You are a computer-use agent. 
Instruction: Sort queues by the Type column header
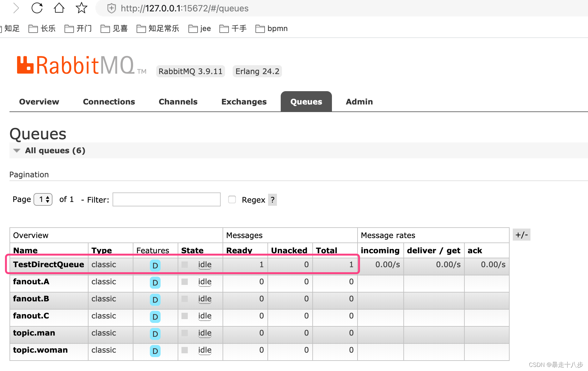(x=101, y=250)
